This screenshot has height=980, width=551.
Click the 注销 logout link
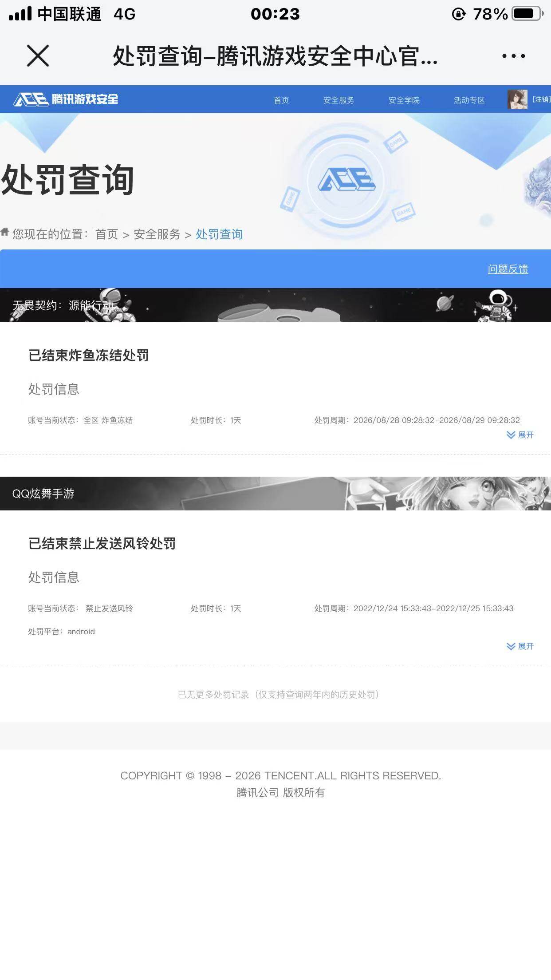pyautogui.click(x=541, y=99)
